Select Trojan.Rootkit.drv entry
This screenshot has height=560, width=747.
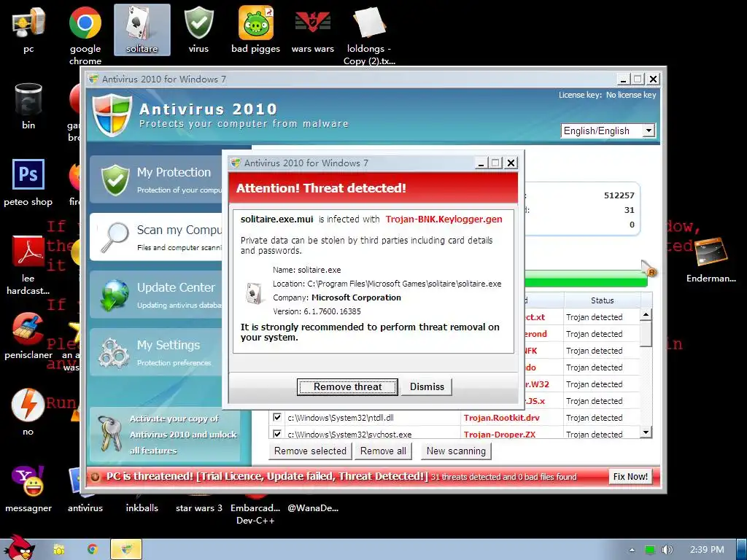[x=502, y=418]
